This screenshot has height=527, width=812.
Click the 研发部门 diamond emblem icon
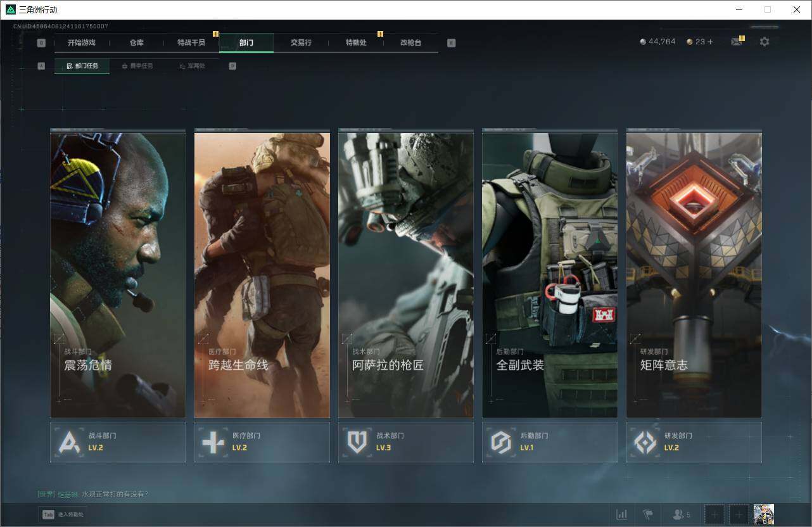point(645,442)
